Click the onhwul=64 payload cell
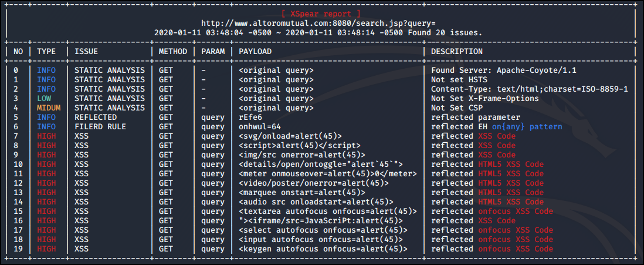This screenshot has height=265, width=644. (260, 127)
